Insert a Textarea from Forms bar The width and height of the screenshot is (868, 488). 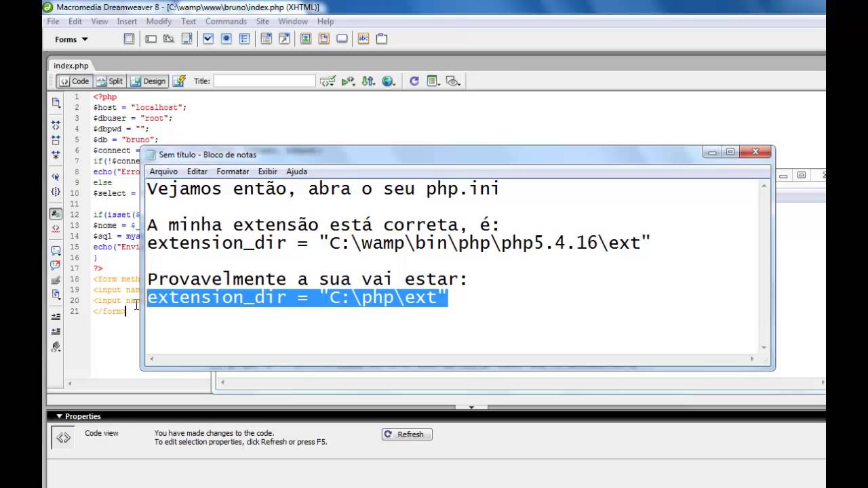(x=187, y=39)
